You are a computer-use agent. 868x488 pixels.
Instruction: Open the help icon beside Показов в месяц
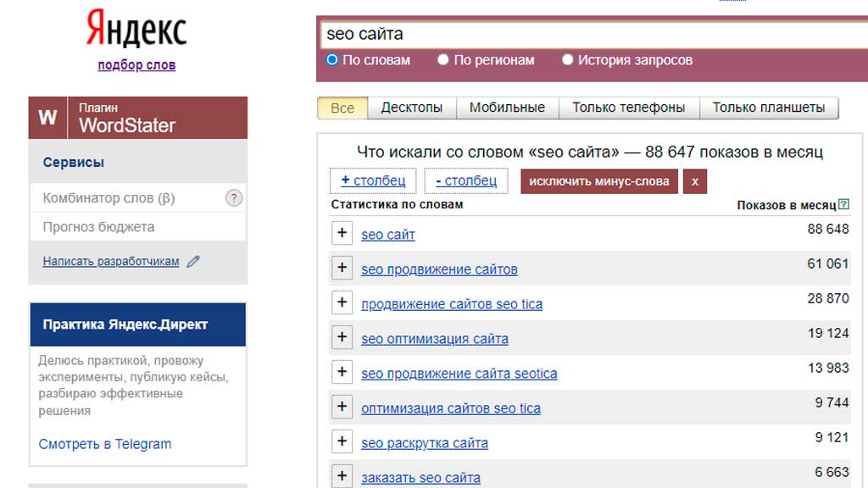click(x=843, y=203)
